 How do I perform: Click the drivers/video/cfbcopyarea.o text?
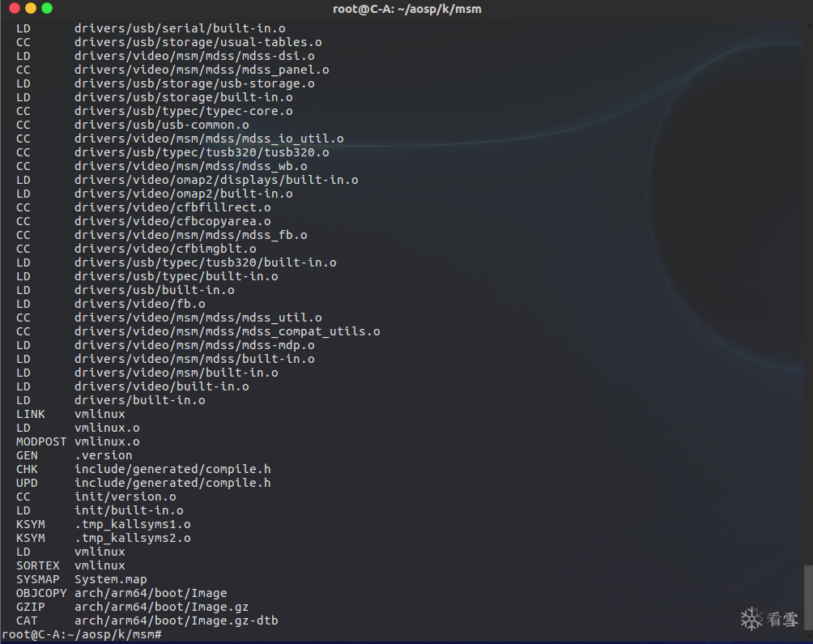click(172, 221)
